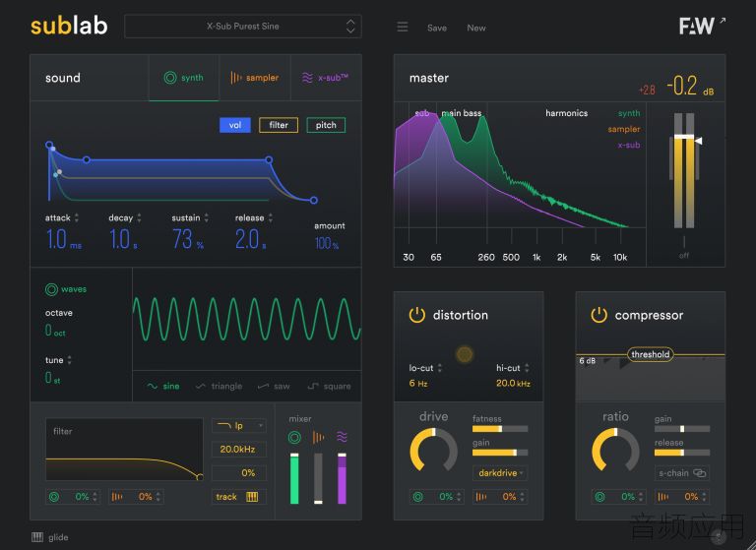Select the filter envelope button
This screenshot has width=756, height=550.
pyautogui.click(x=279, y=125)
